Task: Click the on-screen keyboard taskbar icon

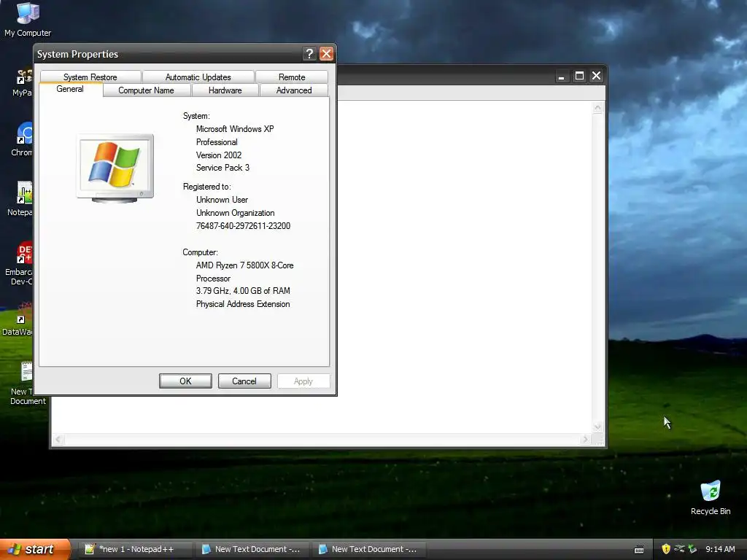Action: (639, 550)
